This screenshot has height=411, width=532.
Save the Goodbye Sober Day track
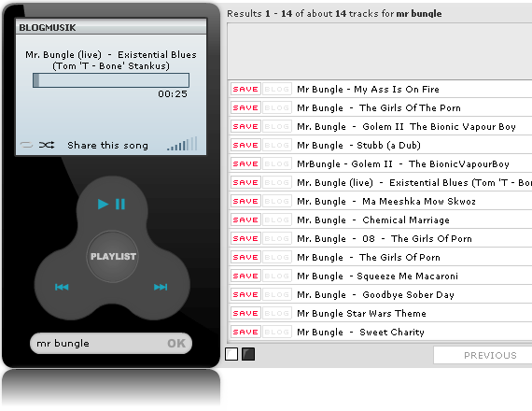click(245, 295)
